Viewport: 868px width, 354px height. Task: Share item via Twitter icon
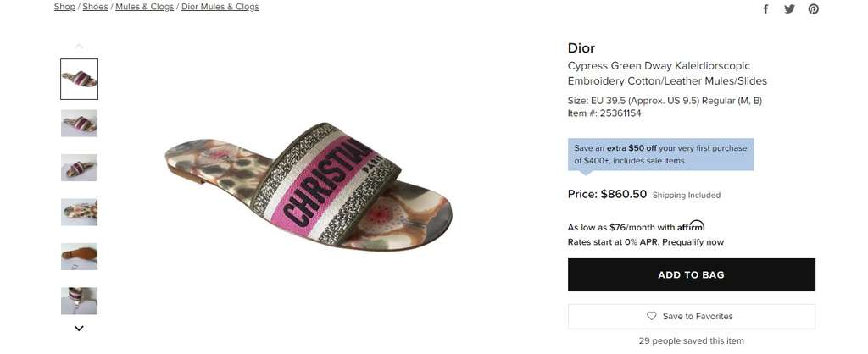tap(789, 8)
